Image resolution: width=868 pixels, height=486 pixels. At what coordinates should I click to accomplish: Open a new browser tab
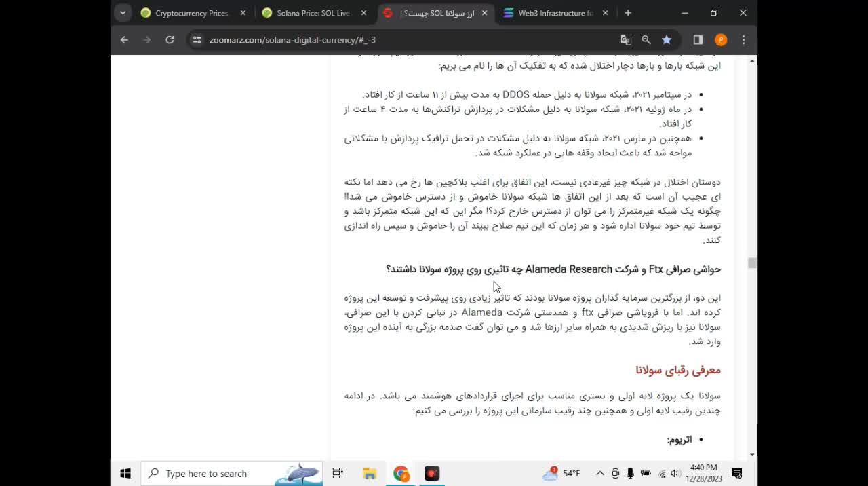[628, 13]
